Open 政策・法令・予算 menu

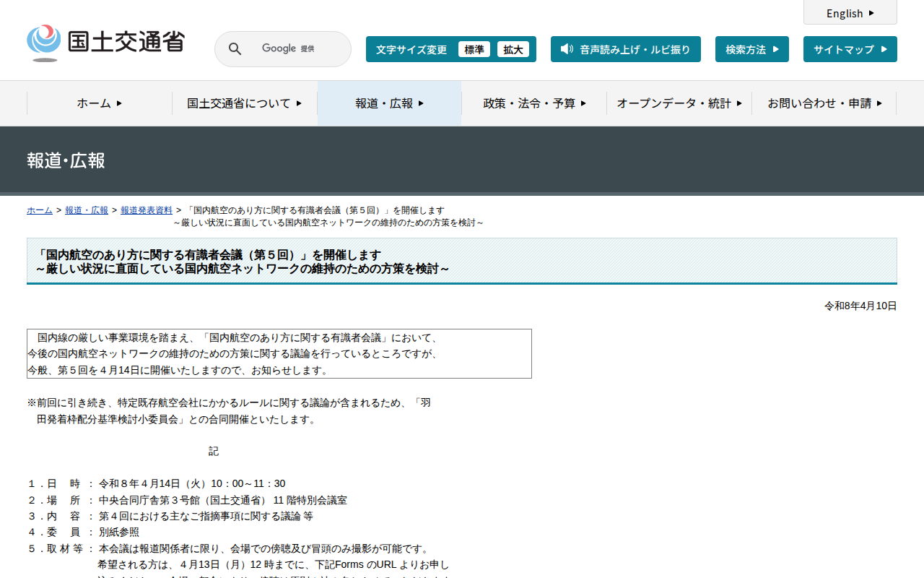(534, 103)
